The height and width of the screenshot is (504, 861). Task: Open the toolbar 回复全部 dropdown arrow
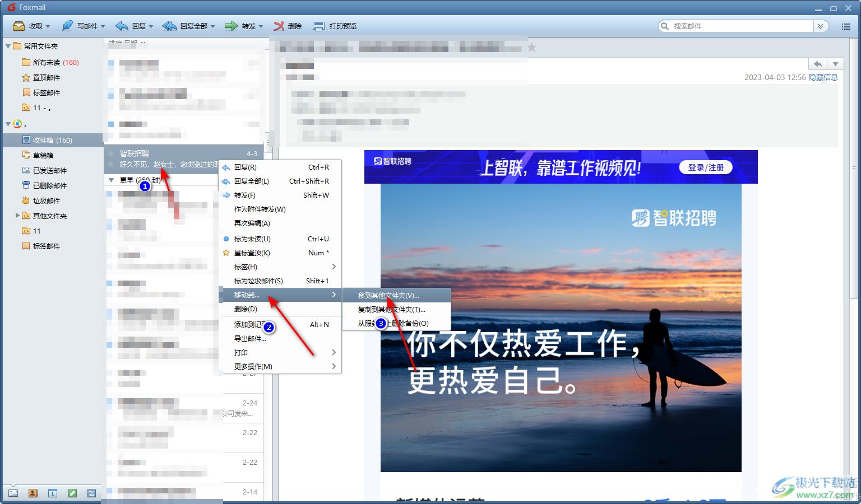point(212,26)
